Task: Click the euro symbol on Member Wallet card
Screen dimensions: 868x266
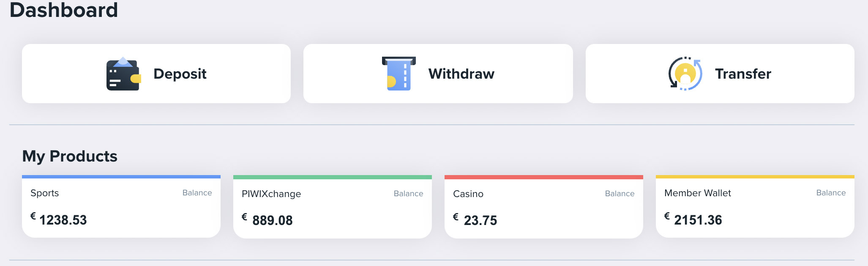Action: [667, 216]
